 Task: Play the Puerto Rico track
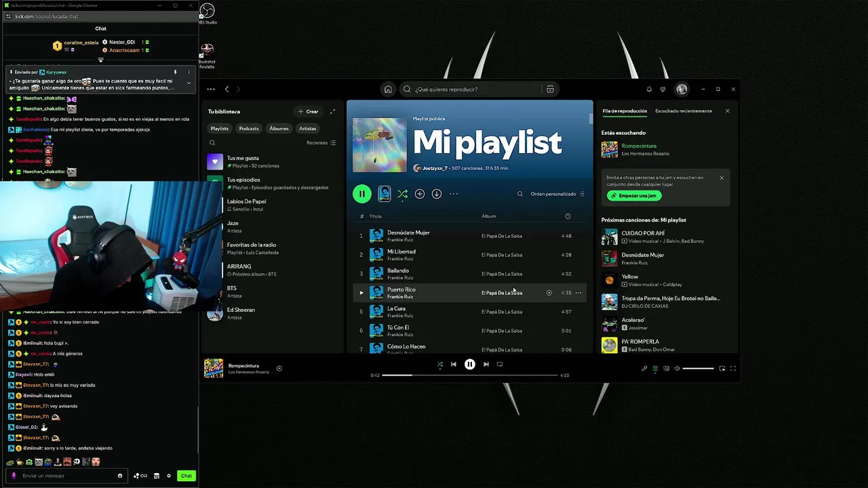click(361, 293)
